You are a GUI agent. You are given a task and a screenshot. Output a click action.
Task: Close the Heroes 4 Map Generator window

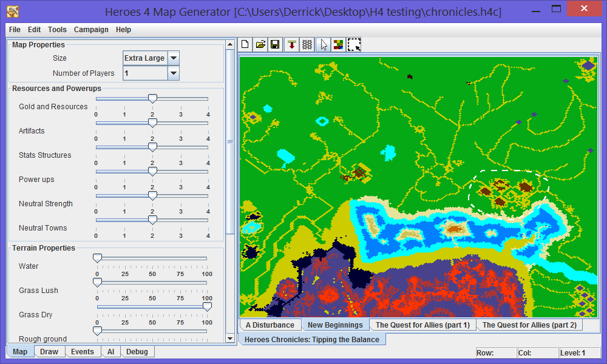click(584, 8)
